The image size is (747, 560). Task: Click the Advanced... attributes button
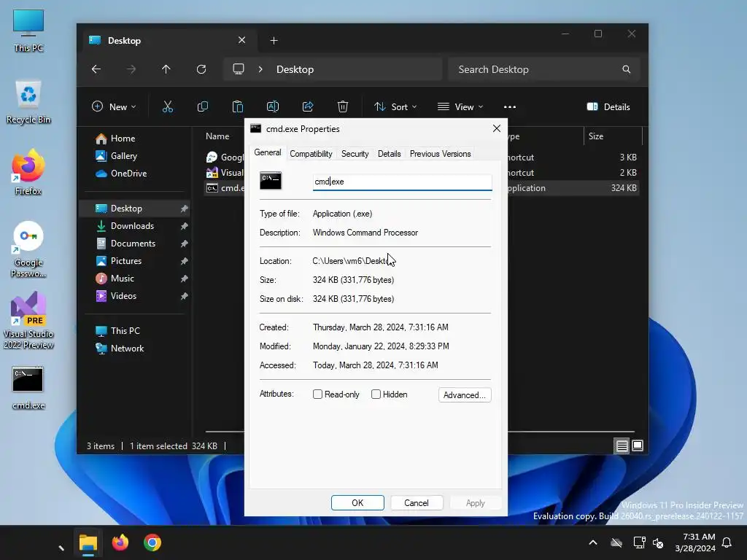coord(465,394)
